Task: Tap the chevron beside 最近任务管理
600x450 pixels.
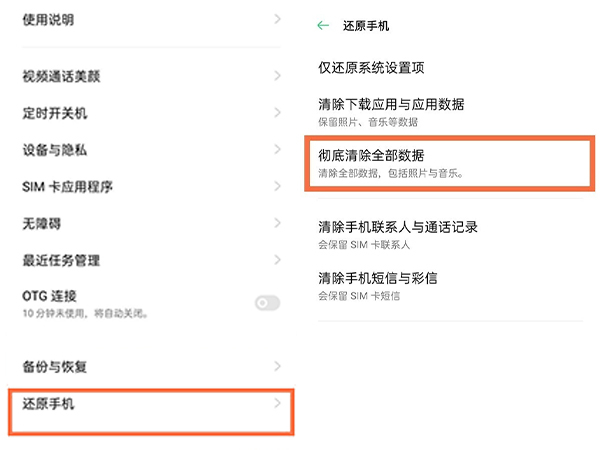Action: pyautogui.click(x=277, y=261)
